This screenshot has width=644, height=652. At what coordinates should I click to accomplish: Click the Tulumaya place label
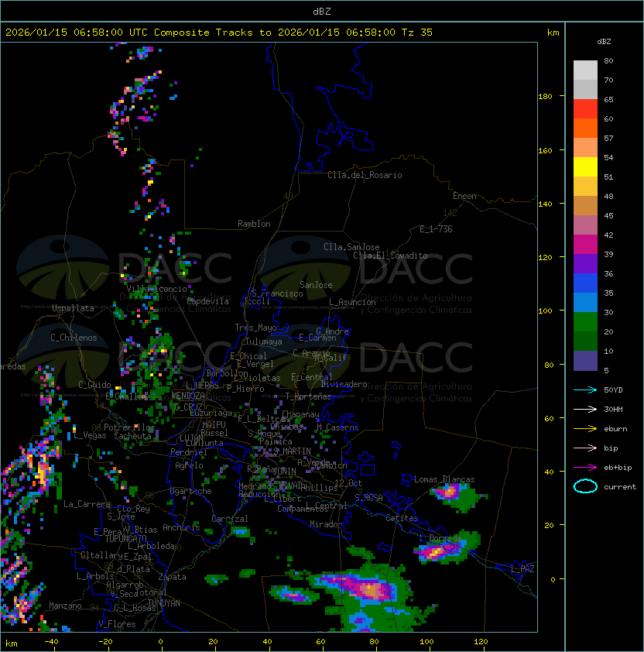264,341
